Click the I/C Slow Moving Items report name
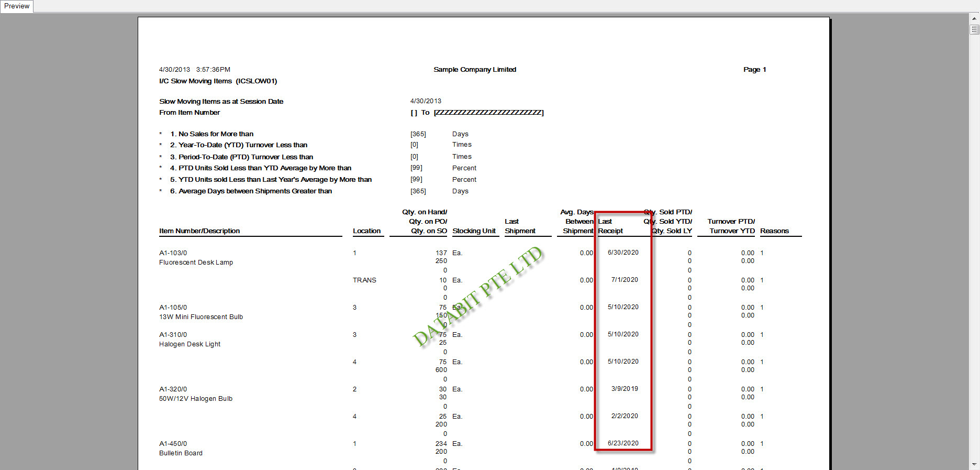Screen dimensions: 980x470 pyautogui.click(x=218, y=81)
